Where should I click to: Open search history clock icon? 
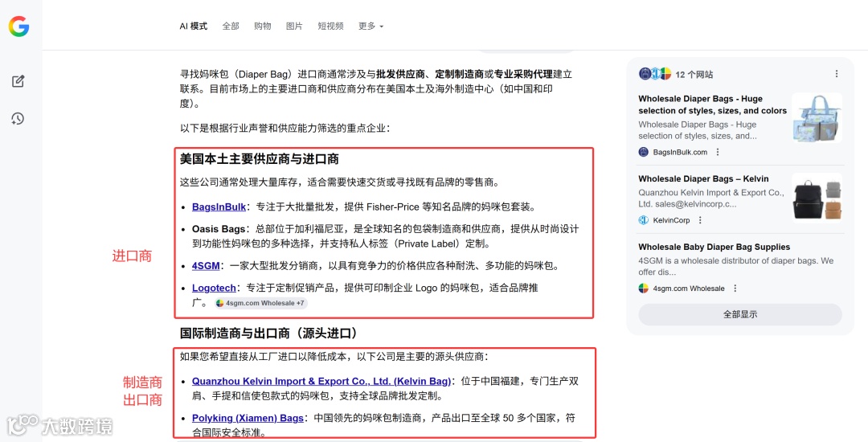click(x=18, y=118)
